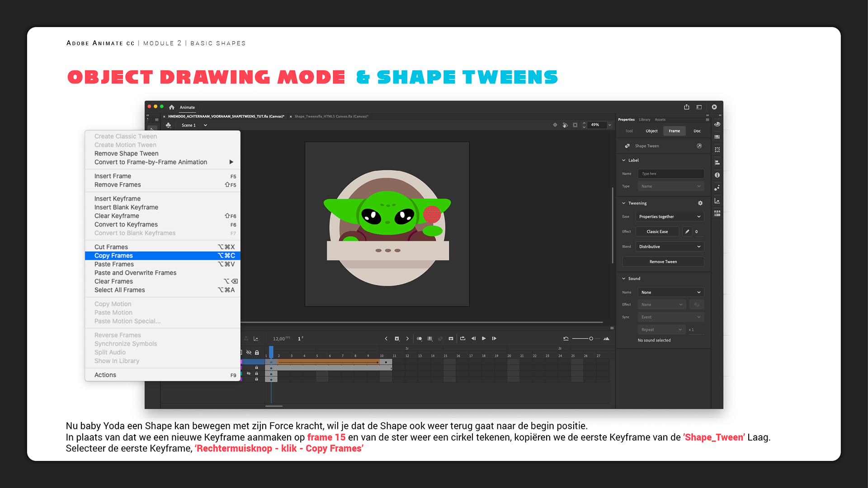Click the Classic Ease effect button
The image size is (868, 488).
click(x=657, y=232)
